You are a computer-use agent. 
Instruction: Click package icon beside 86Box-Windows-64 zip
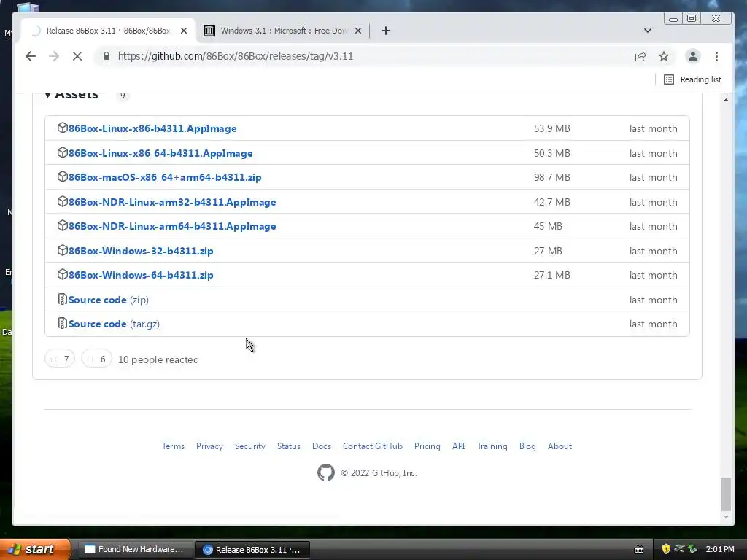63,274
